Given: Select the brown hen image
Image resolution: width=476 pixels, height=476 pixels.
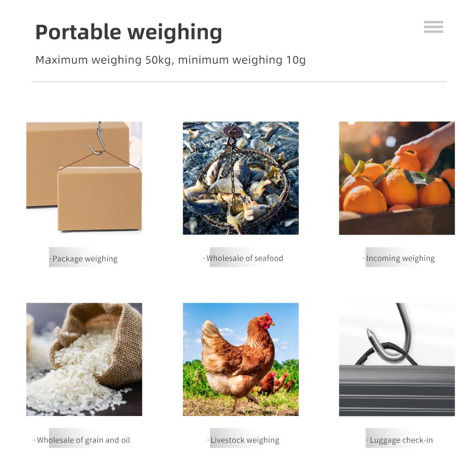Looking at the screenshot, I should point(241,359).
